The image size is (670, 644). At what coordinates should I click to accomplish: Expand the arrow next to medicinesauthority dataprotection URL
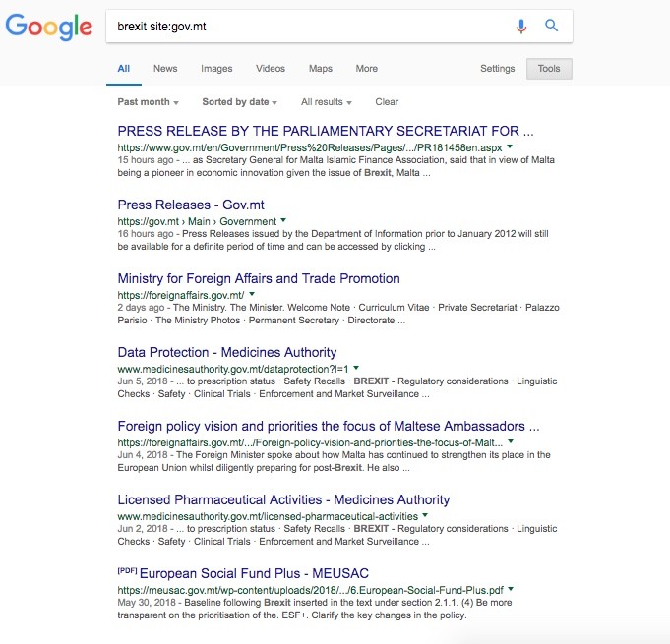click(x=356, y=368)
